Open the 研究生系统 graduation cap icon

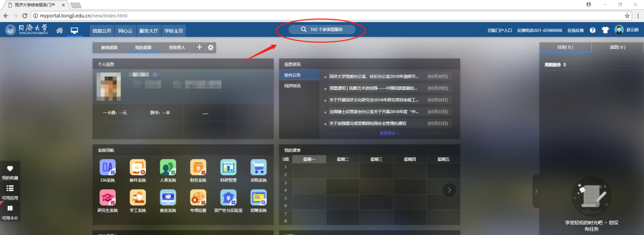(x=108, y=198)
